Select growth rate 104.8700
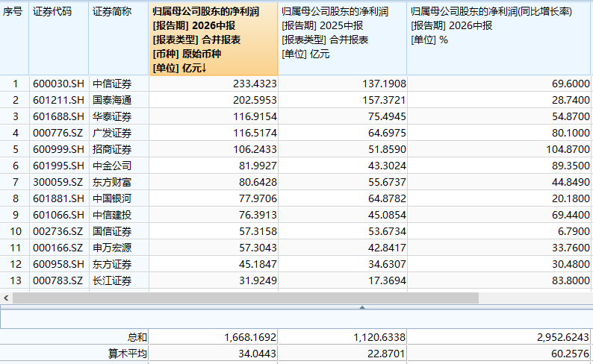593x364 pixels. (x=568, y=149)
